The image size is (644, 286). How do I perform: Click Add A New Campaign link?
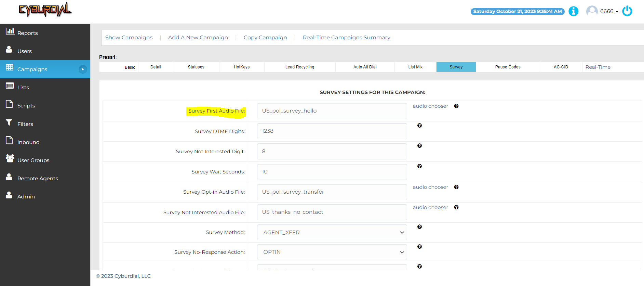(x=198, y=38)
